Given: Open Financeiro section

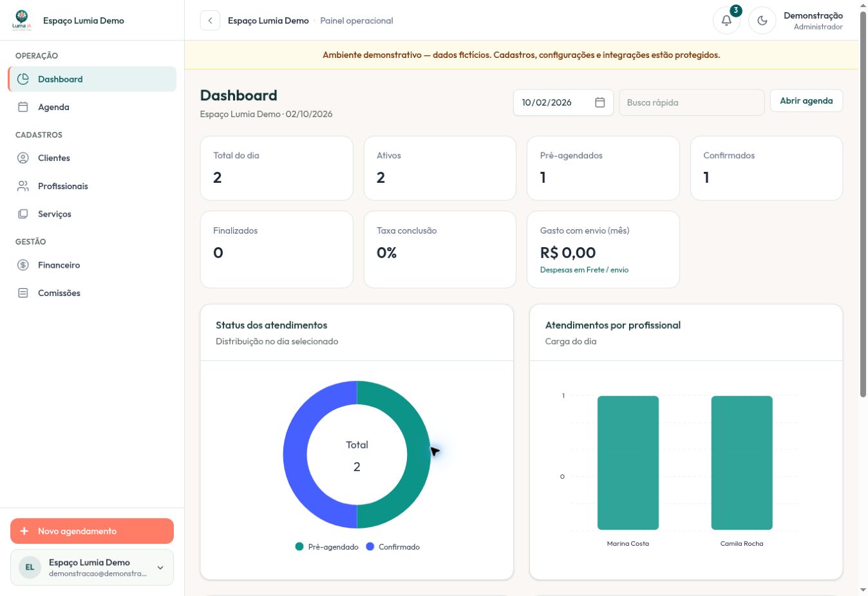Looking at the screenshot, I should coord(92,265).
